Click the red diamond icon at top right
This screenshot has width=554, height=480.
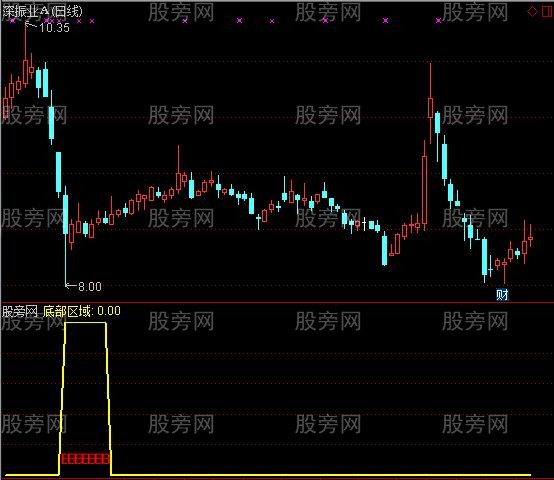click(x=532, y=12)
